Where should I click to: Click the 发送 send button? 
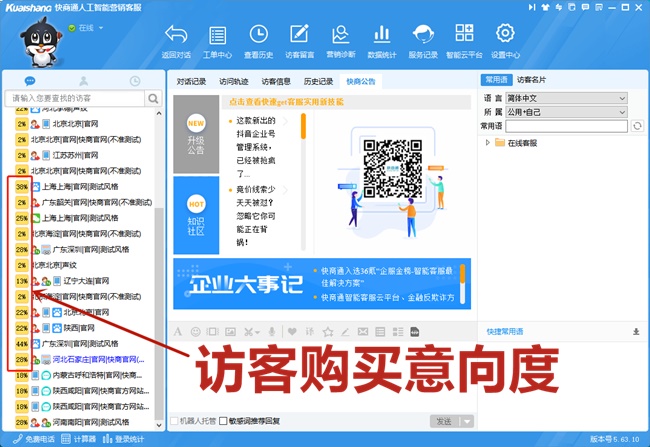pyautogui.click(x=444, y=421)
